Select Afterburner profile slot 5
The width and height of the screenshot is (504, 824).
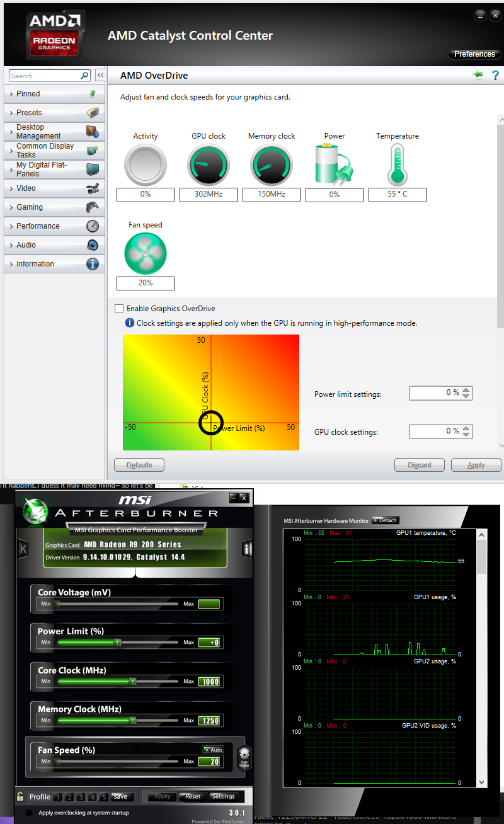pos(104,797)
